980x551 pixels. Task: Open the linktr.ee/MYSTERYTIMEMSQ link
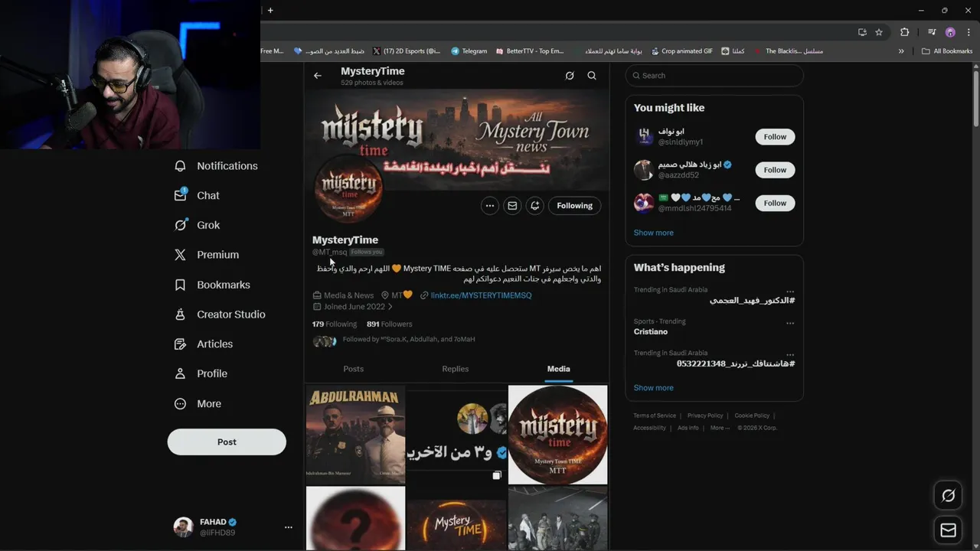coord(481,295)
